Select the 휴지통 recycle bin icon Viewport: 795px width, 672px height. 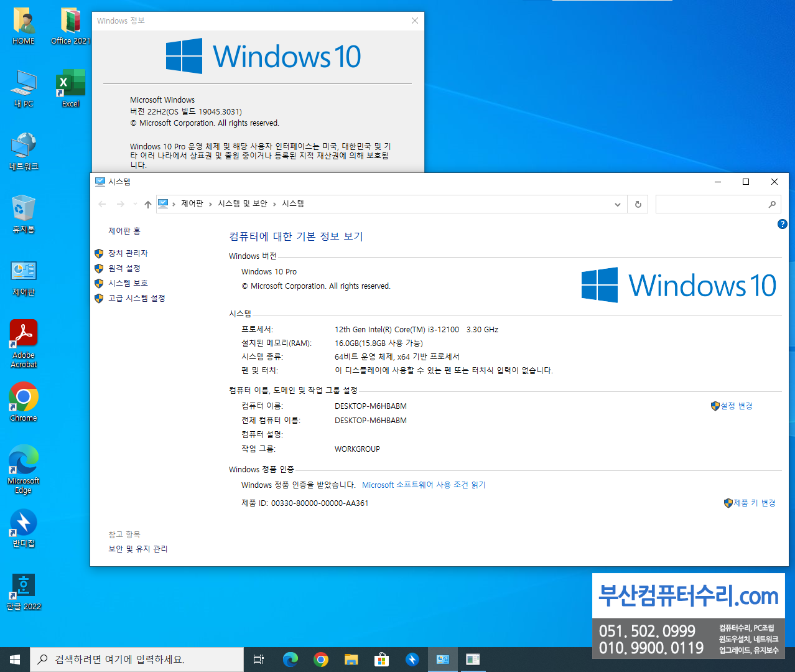tap(24, 215)
